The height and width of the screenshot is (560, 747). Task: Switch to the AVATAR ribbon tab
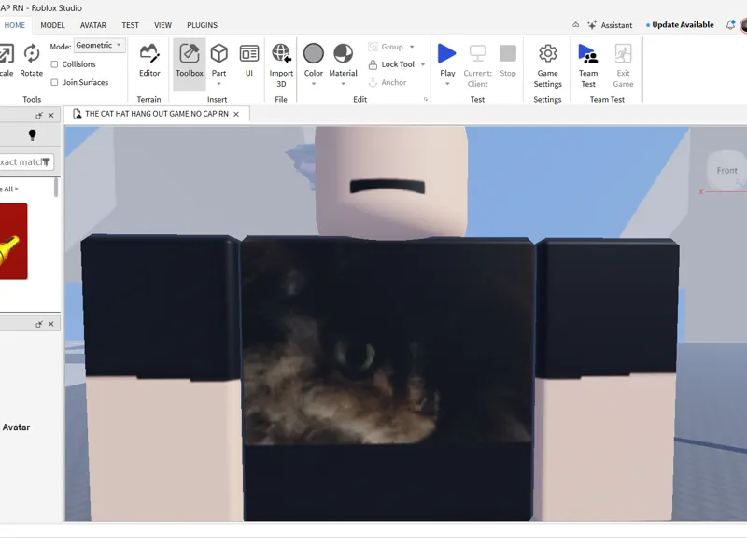(92, 25)
